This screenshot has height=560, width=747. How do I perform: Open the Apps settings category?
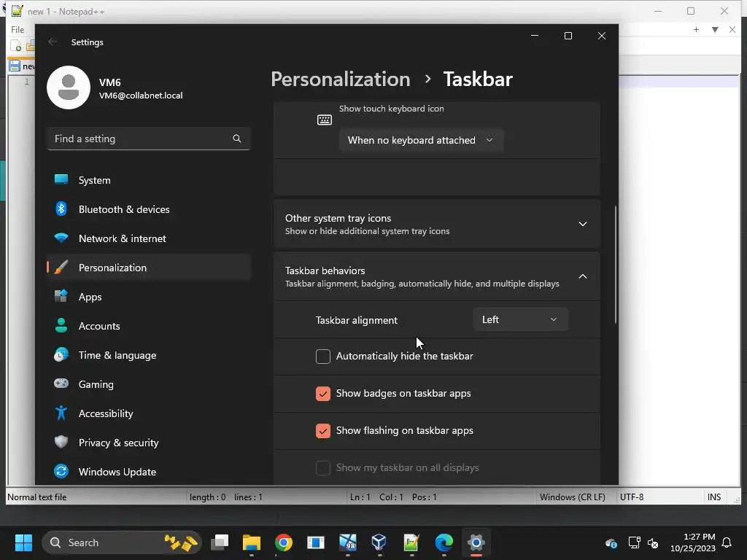pos(149,297)
